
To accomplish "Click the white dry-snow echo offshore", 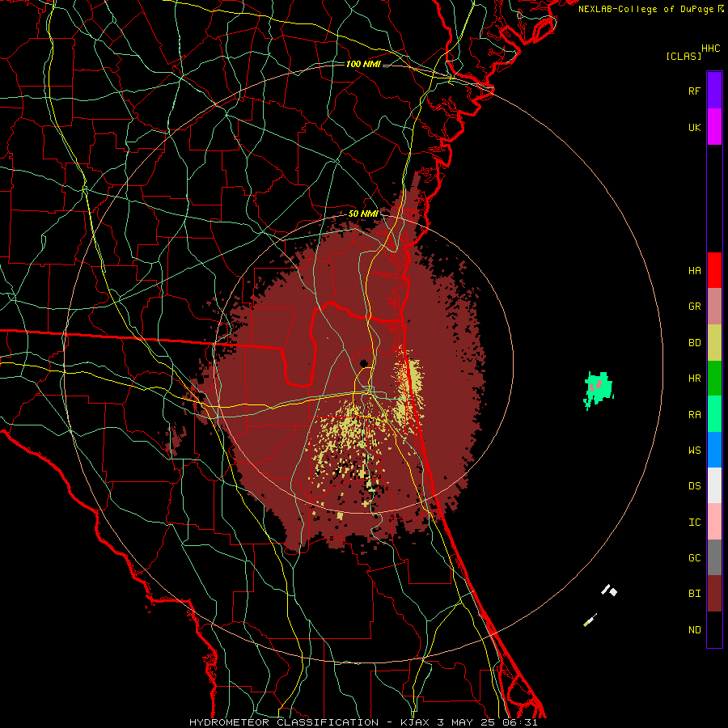I will pos(609,590).
